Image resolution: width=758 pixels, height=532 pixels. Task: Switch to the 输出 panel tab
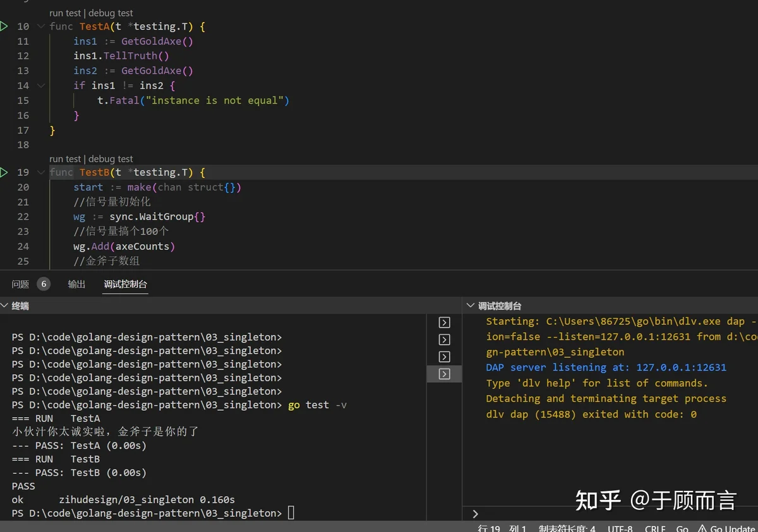pyautogui.click(x=76, y=284)
